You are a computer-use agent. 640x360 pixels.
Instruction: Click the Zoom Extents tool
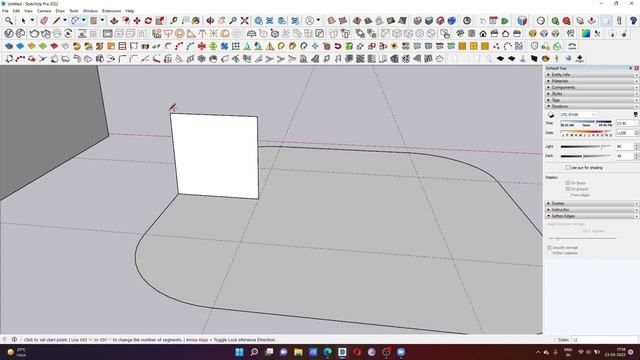click(x=244, y=20)
